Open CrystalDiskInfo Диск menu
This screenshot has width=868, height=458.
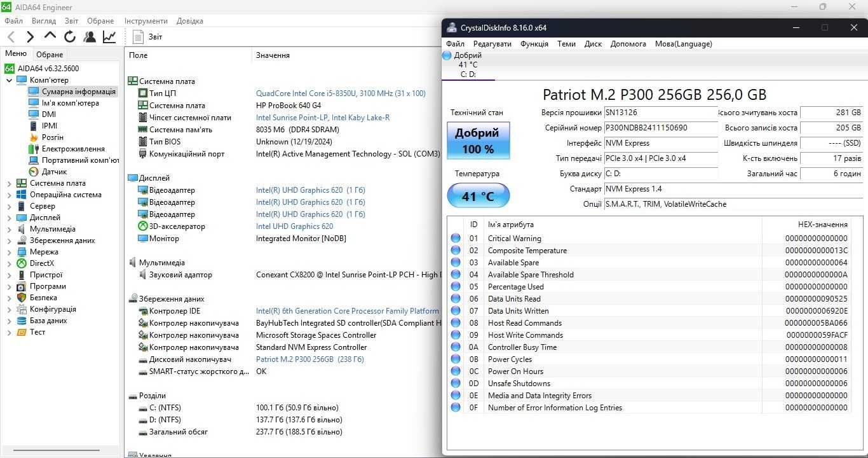tap(593, 44)
